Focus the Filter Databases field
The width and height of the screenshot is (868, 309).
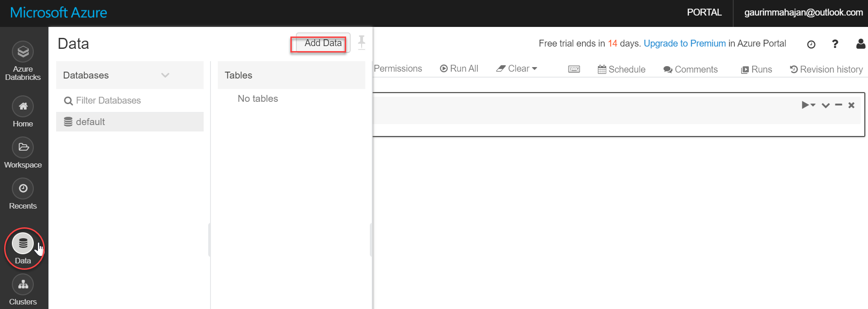(x=130, y=100)
